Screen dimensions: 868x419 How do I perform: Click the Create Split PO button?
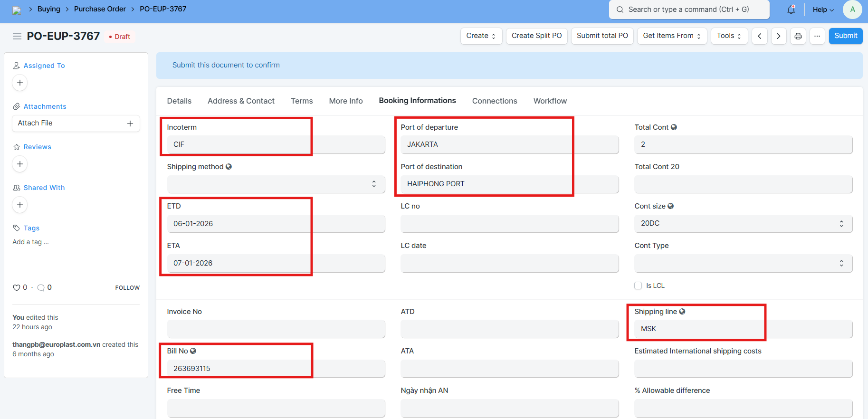tap(536, 36)
